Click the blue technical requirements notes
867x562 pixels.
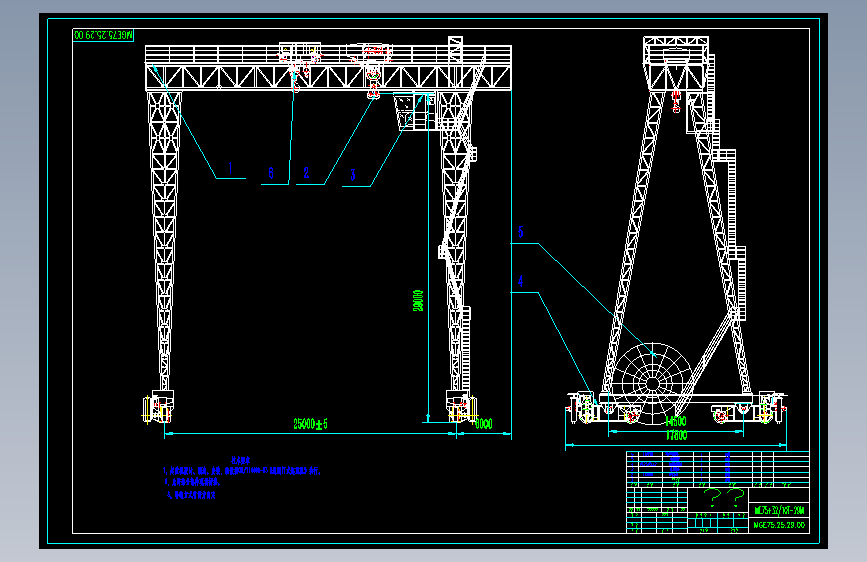[242, 477]
